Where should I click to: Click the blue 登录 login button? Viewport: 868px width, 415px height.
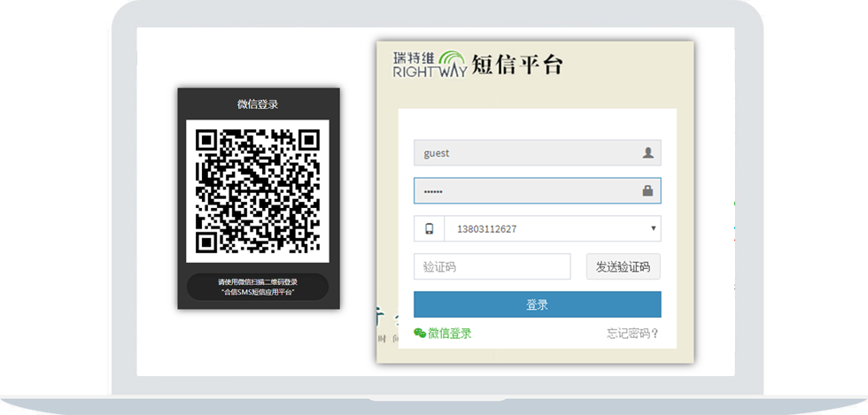pos(537,304)
